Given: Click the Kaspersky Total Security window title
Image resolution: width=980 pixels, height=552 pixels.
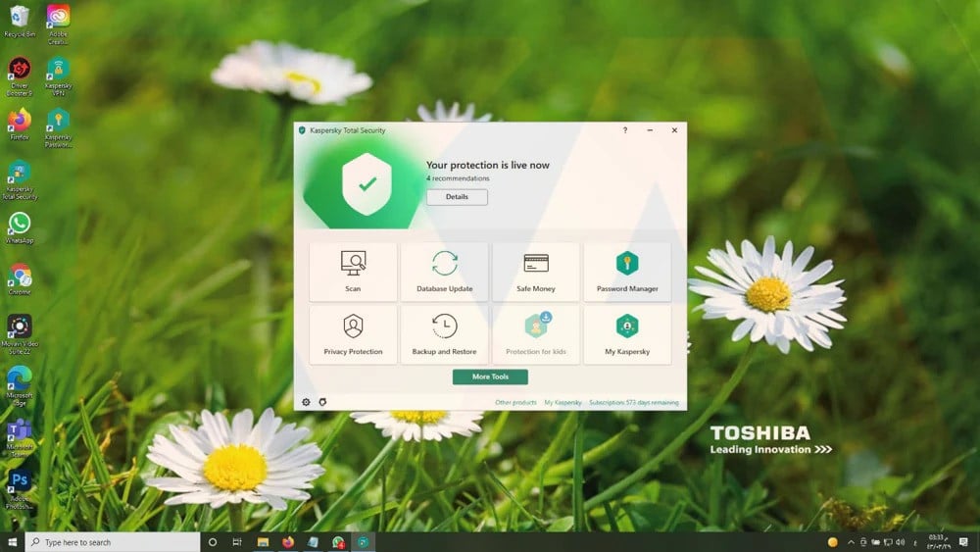Looking at the screenshot, I should tap(348, 130).
